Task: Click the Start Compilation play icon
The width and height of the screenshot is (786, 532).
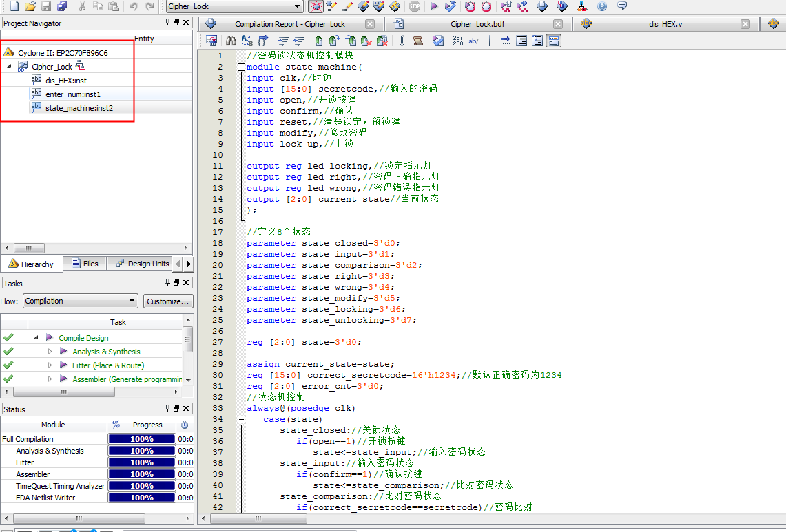Action: click(434, 6)
